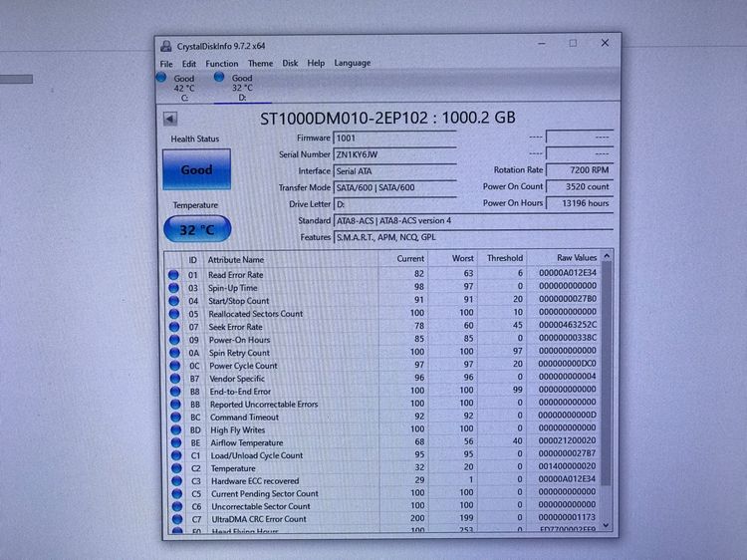Click the Interface field Serial ATA
747x560 pixels.
click(x=394, y=171)
